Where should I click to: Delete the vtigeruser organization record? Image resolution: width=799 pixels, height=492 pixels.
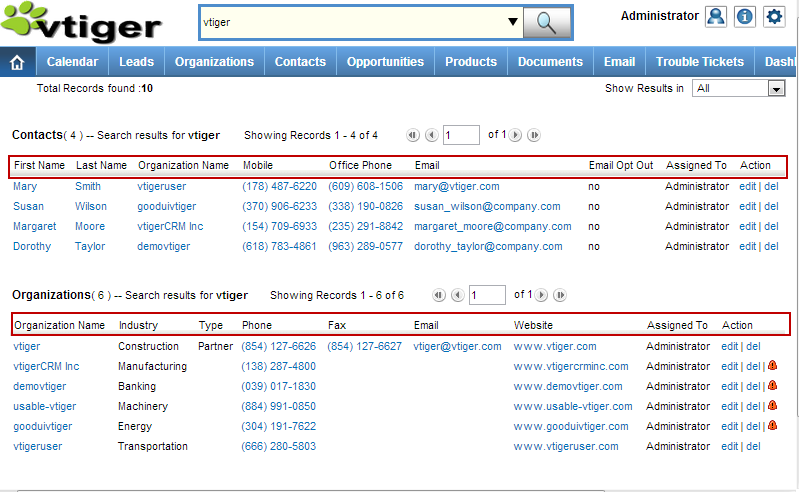pos(754,446)
